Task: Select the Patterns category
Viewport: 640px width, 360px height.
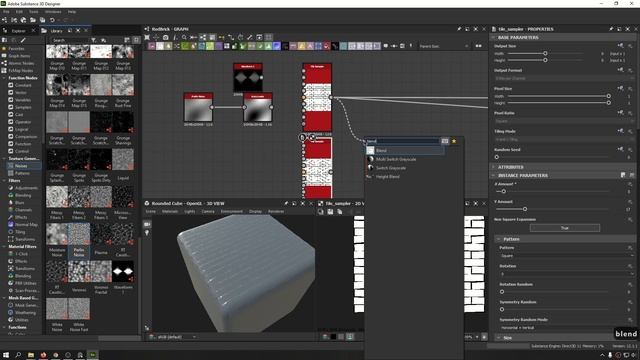Action: click(22, 173)
